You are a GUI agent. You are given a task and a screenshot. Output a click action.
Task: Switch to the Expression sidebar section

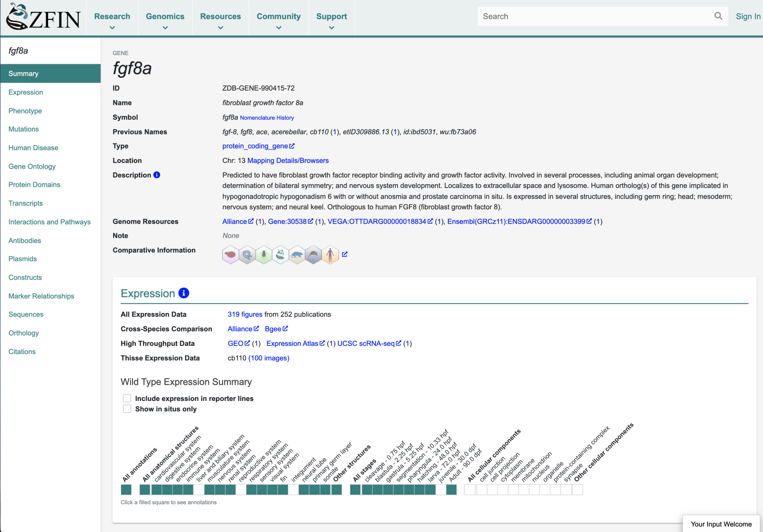point(25,92)
